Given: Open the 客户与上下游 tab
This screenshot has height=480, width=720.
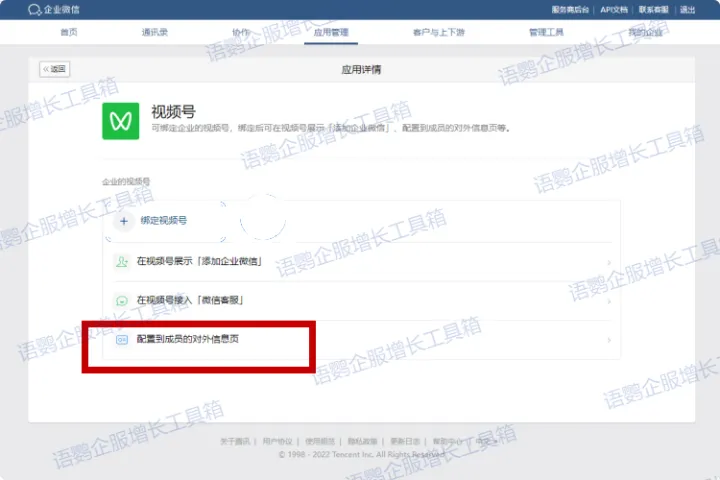Looking at the screenshot, I should pyautogui.click(x=438, y=32).
